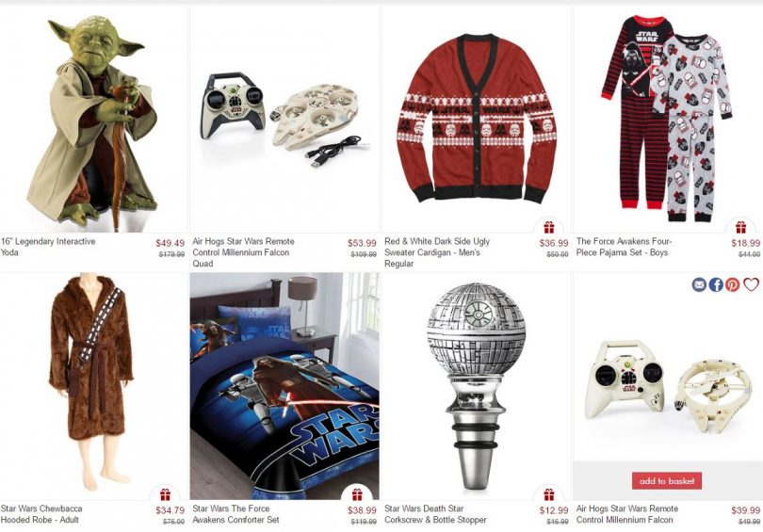763x532 pixels.
Task: Select the Star Wars comforter bed image
Action: coord(284,386)
